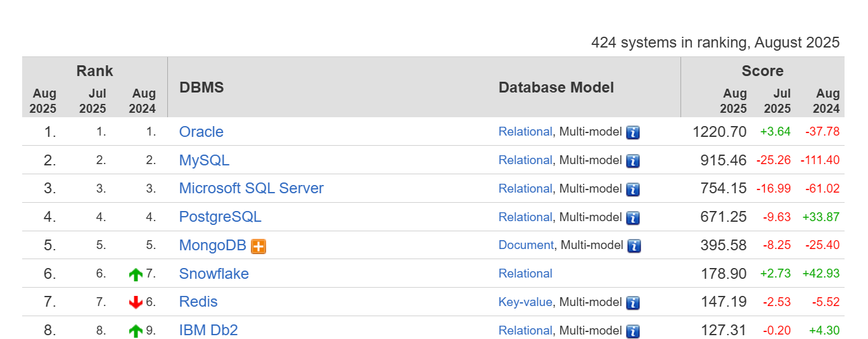Click the Key-value model link for Redis
The image size is (868, 339).
pyautogui.click(x=525, y=302)
